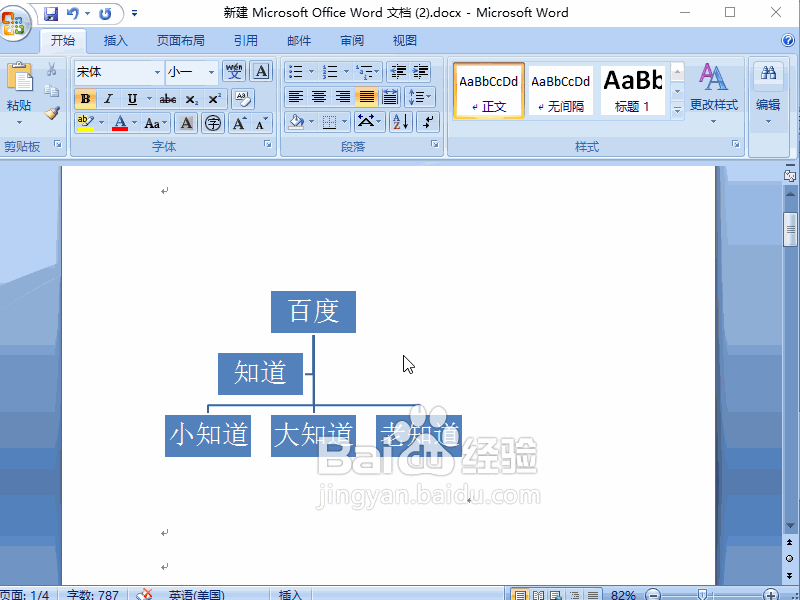Viewport: 800px width, 600px height.
Task: Toggle underline formatting
Action: tap(132, 98)
